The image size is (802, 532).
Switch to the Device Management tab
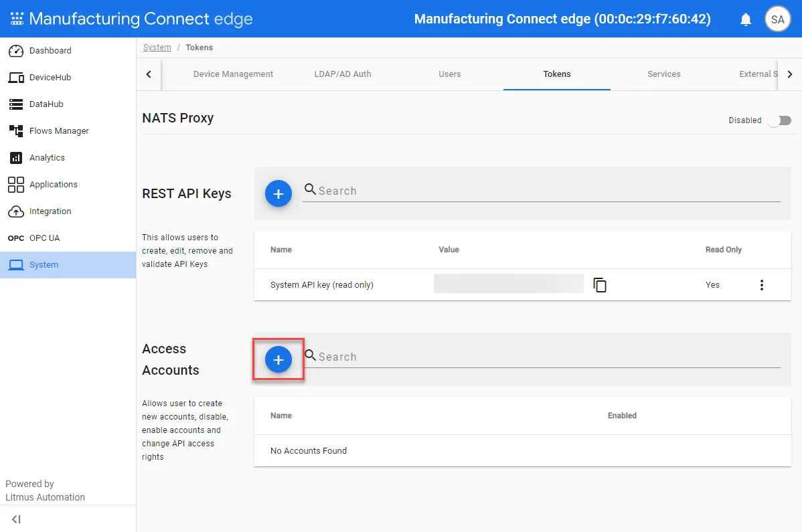pyautogui.click(x=233, y=74)
